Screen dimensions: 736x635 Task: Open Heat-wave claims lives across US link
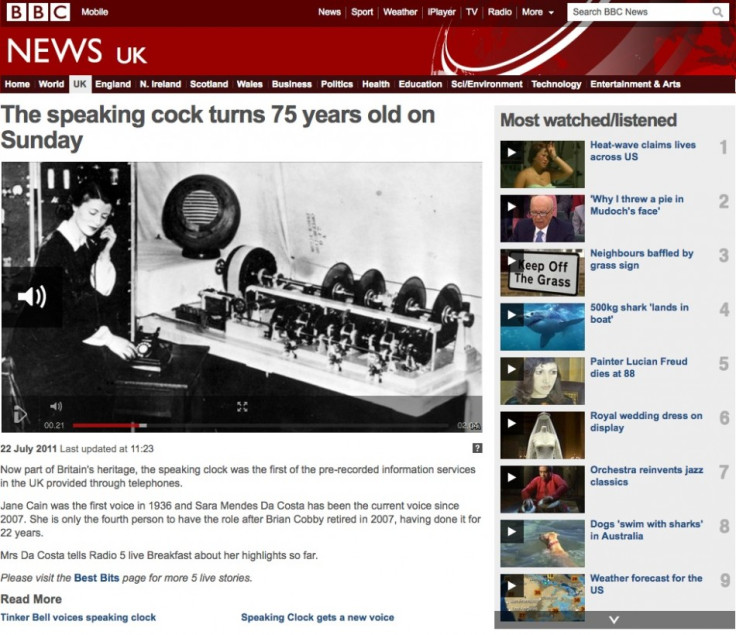pyautogui.click(x=643, y=151)
